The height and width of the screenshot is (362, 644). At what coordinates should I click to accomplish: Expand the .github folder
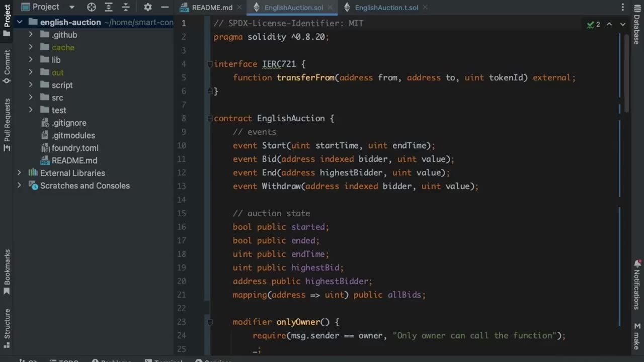point(31,35)
